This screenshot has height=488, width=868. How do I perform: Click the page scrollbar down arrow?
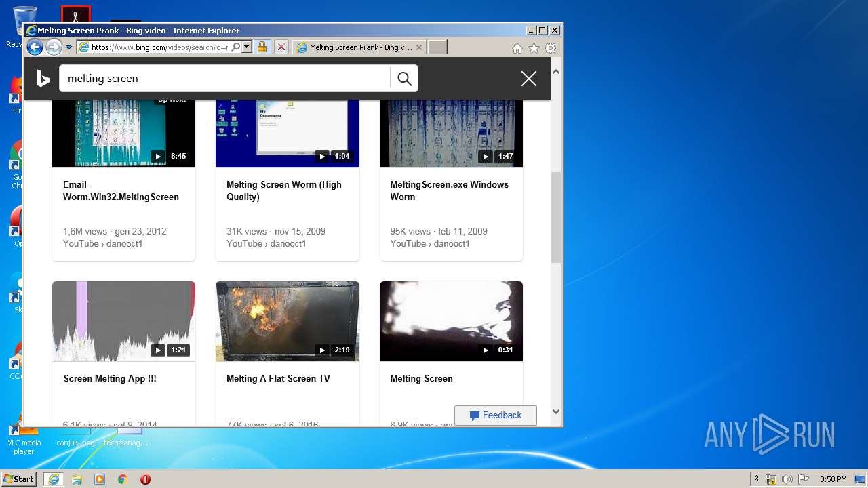click(x=556, y=411)
